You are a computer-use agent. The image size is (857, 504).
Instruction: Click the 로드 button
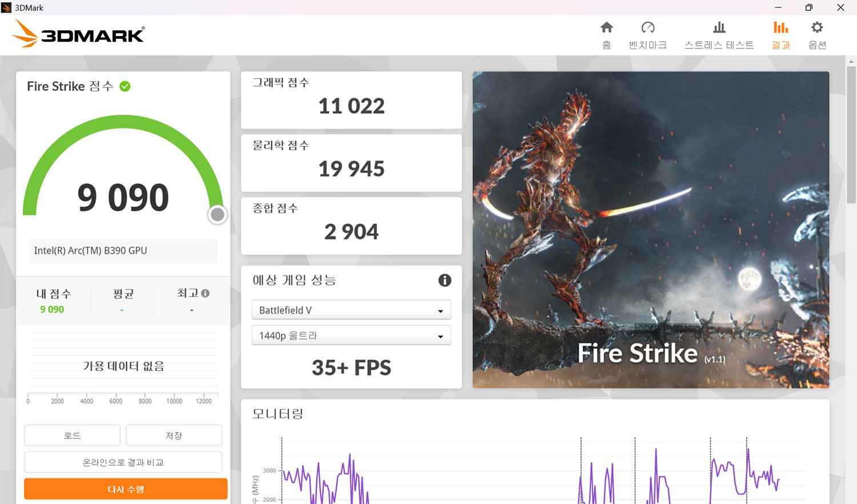coord(72,436)
